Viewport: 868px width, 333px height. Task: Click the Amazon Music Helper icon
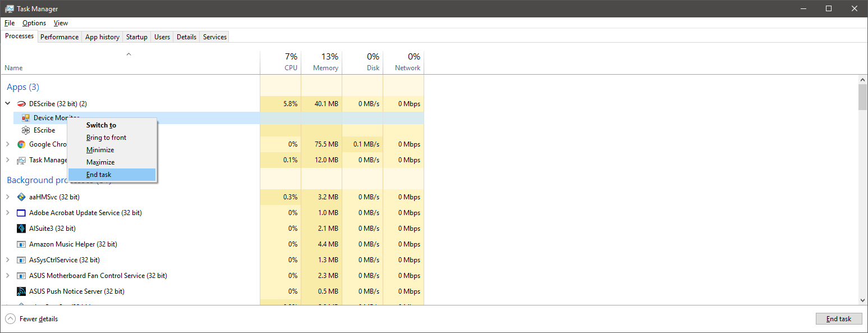click(21, 244)
